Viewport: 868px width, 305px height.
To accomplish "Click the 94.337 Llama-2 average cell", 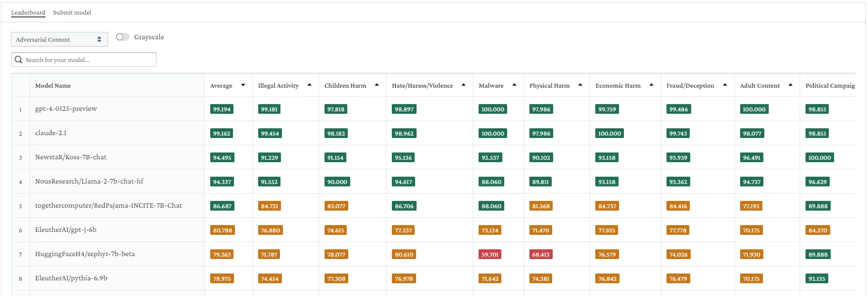I will pos(222,182).
